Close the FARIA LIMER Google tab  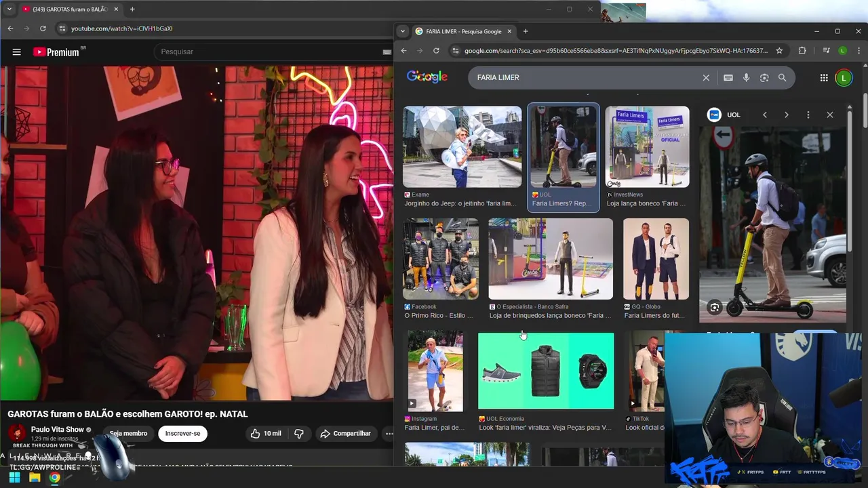point(509,31)
